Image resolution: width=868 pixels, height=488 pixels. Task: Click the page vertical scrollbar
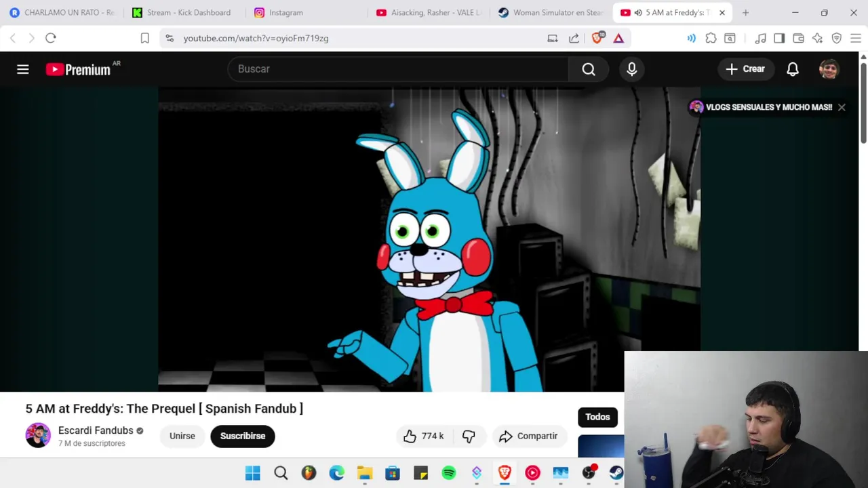point(863,102)
